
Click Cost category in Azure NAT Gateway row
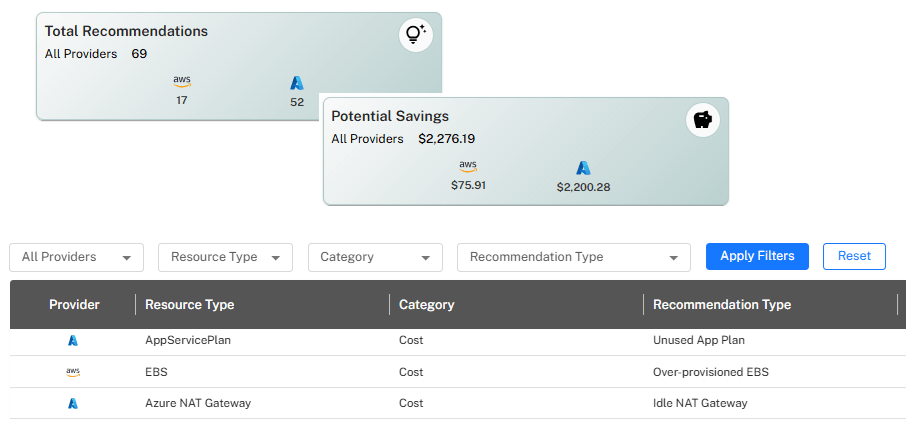point(411,403)
